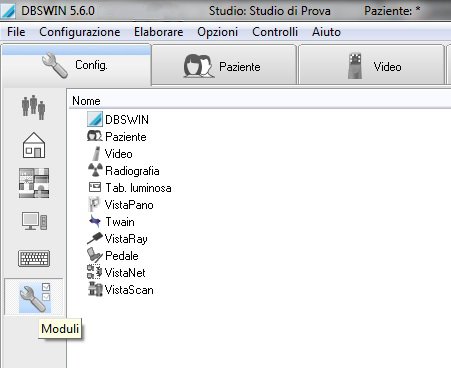Open the Elaborare menu
This screenshot has height=368, width=451.
pos(159,32)
